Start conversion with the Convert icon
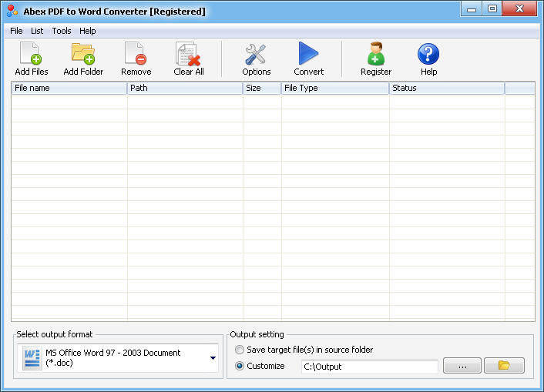544x392 pixels. pos(308,55)
